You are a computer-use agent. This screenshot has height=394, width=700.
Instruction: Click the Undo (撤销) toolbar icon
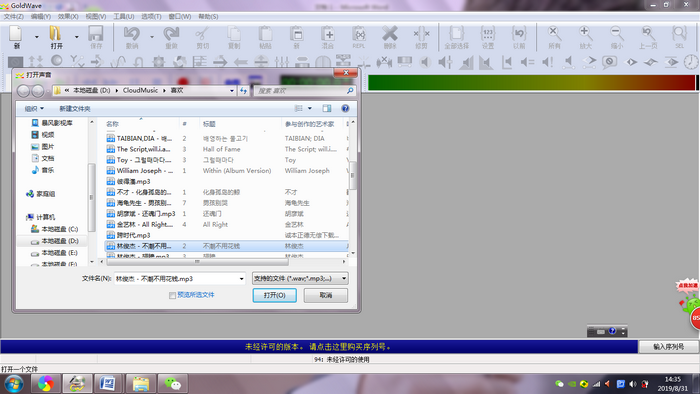[132, 37]
